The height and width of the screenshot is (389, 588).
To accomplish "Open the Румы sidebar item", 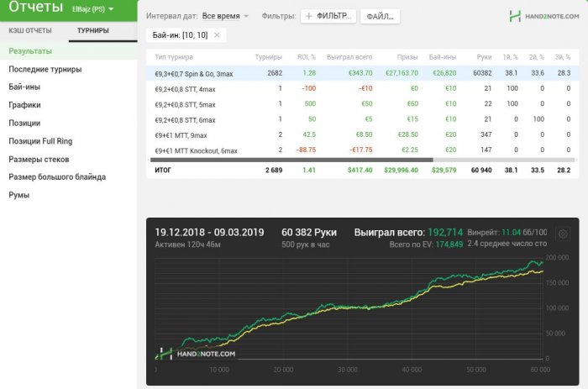I will coord(18,195).
